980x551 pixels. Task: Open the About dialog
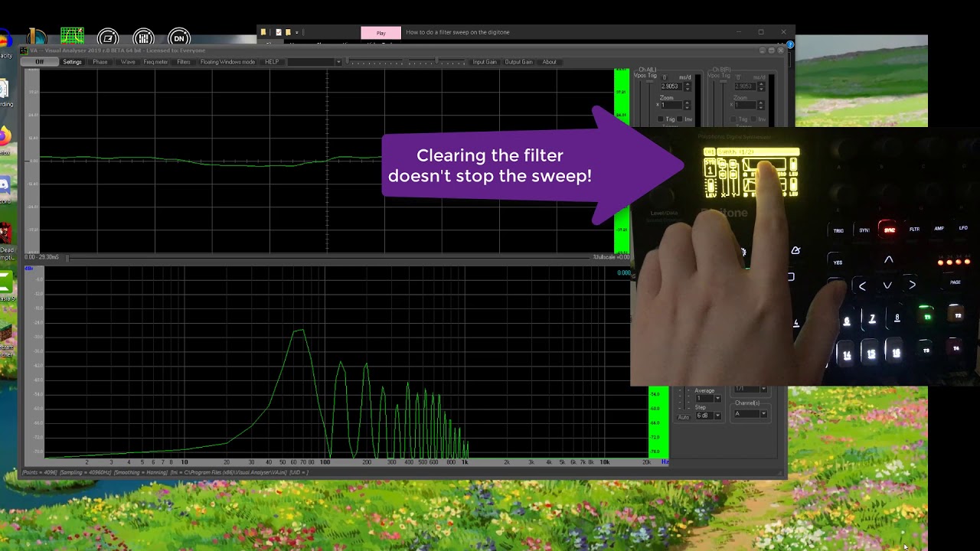550,62
